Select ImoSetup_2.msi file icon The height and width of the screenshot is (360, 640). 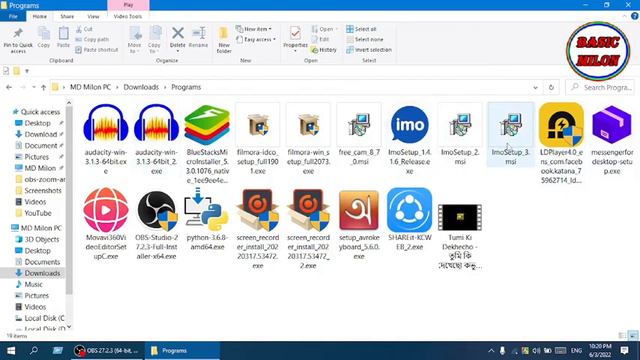click(x=460, y=124)
